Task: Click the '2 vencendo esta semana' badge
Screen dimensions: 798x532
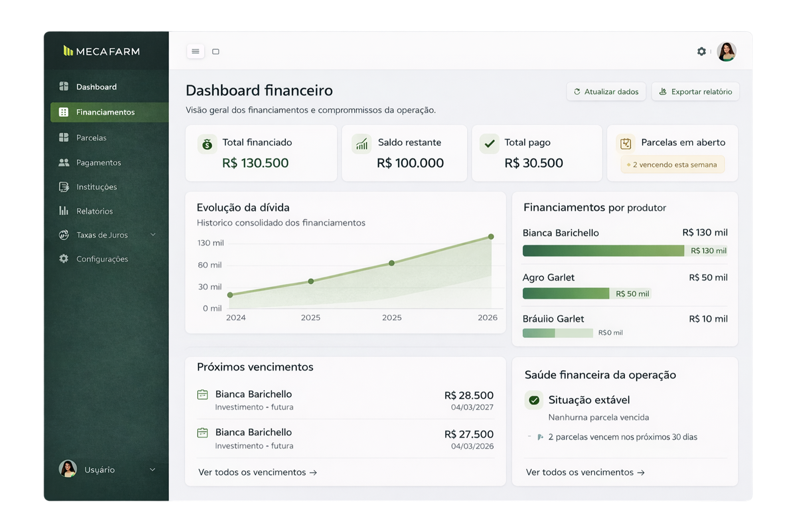Action: coord(673,164)
